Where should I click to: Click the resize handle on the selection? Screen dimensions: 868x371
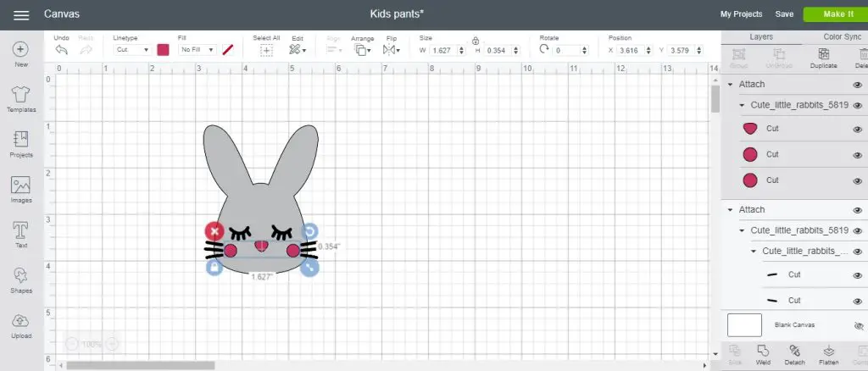(310, 268)
